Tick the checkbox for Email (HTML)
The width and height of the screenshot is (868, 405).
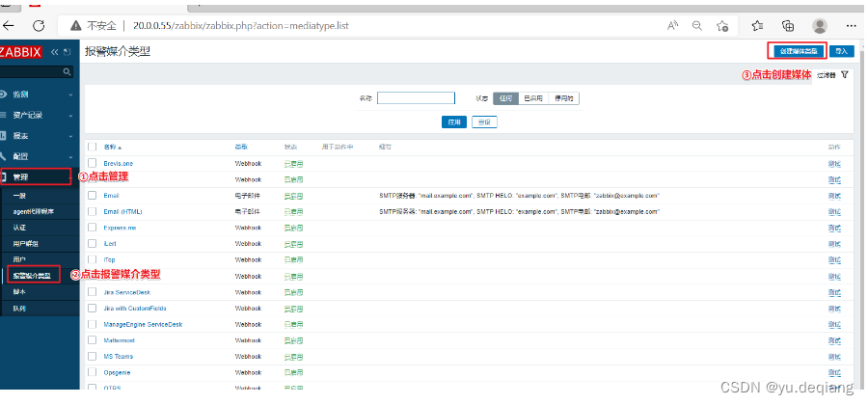pos(92,212)
